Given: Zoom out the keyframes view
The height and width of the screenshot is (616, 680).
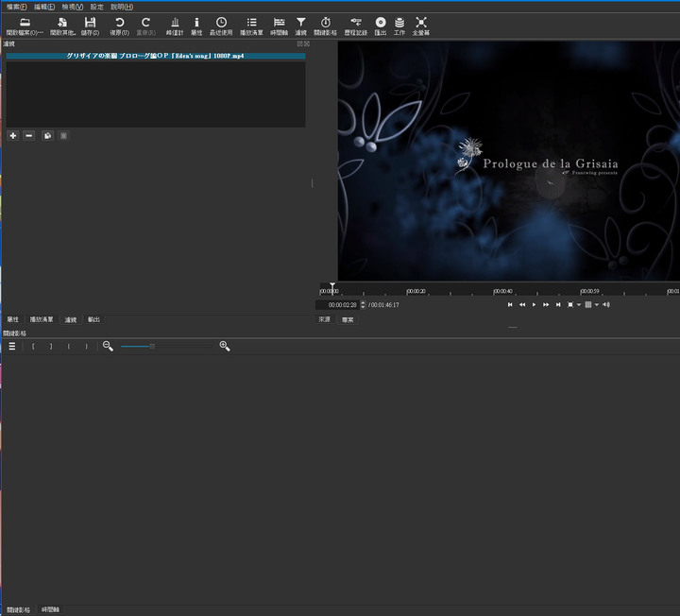Looking at the screenshot, I should 108,346.
